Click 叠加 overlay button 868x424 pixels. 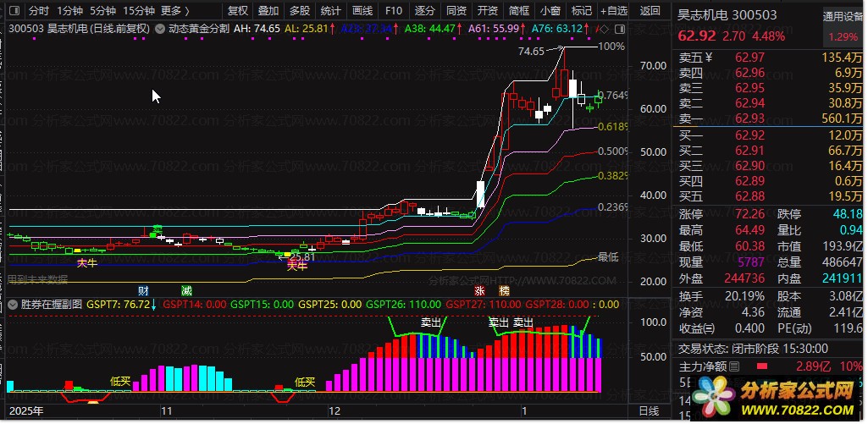point(268,10)
